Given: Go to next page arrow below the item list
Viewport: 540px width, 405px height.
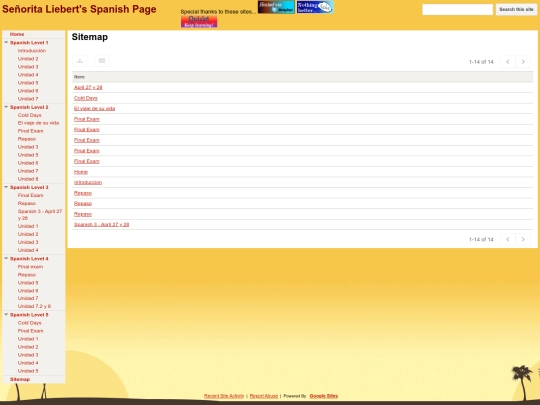Looking at the screenshot, I should coord(523,239).
